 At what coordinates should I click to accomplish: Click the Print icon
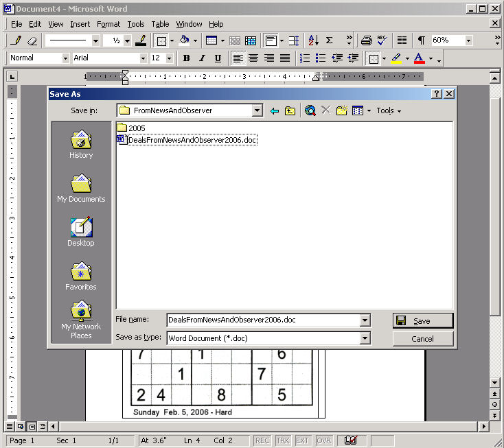click(366, 40)
